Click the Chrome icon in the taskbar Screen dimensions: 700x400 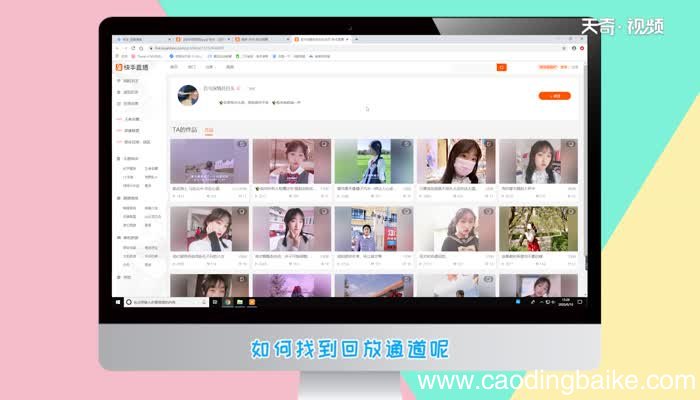(228, 302)
